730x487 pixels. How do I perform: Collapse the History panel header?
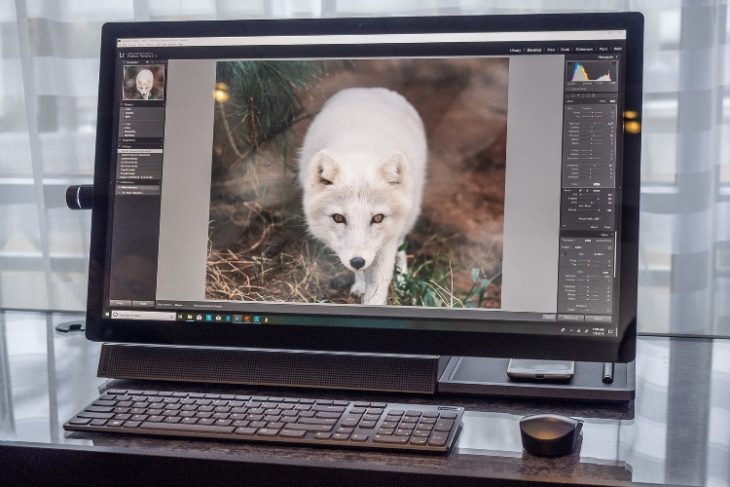[140, 146]
